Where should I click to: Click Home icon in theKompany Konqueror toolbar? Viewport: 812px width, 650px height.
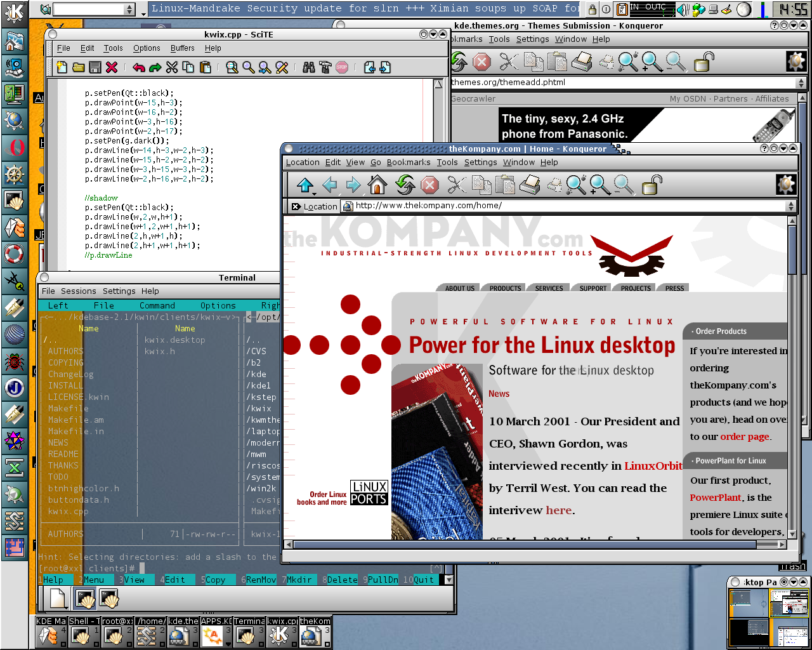377,185
